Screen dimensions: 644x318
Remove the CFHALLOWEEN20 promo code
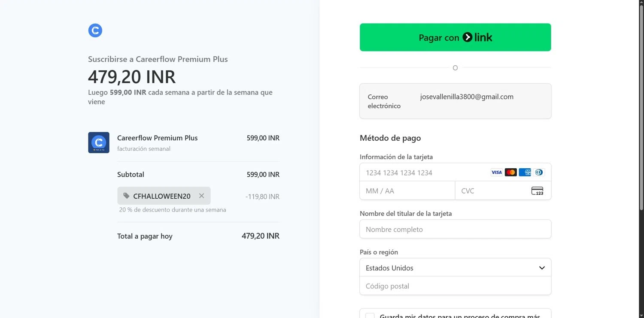(x=201, y=196)
